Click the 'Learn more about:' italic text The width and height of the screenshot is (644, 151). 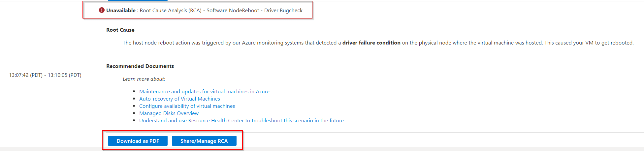(x=144, y=79)
